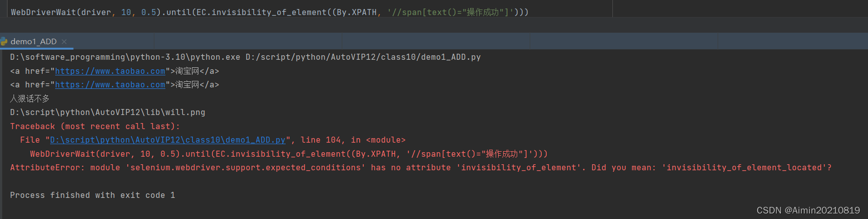Click the red WebDriverWait traceback line
Viewport: 868px width, 219px height.
289,154
